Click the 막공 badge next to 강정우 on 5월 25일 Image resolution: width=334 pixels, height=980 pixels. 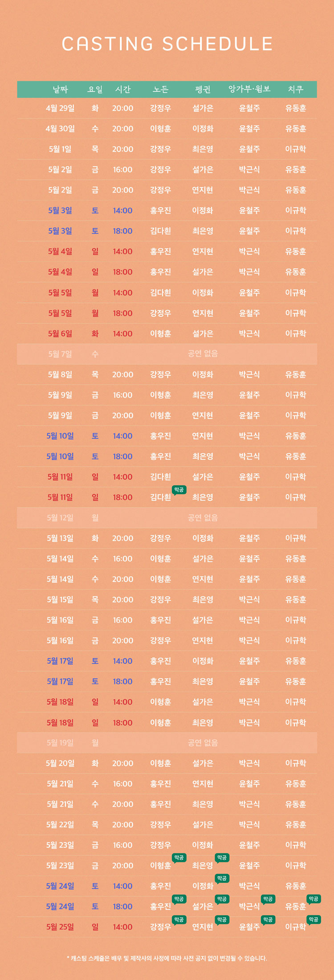179,919
